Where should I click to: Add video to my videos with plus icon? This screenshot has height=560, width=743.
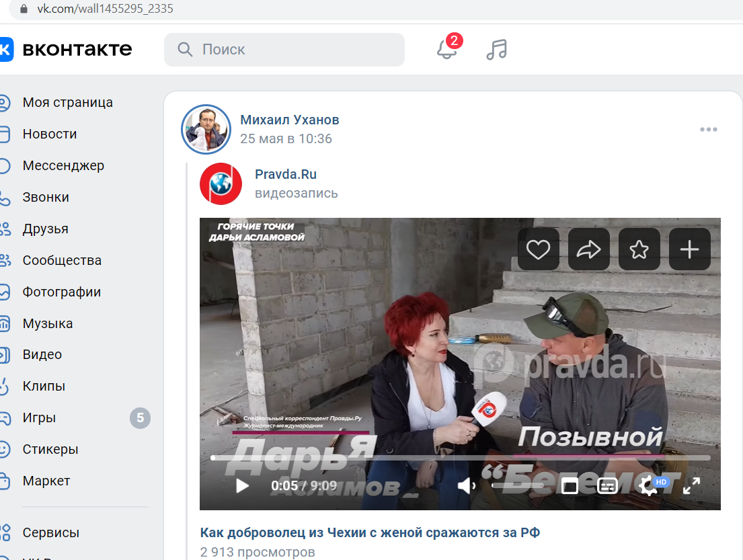[689, 249]
